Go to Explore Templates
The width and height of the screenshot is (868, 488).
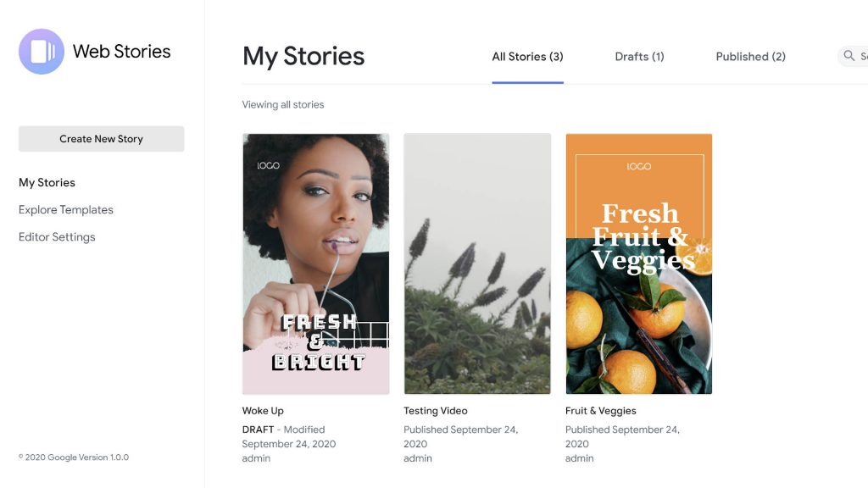click(x=65, y=209)
